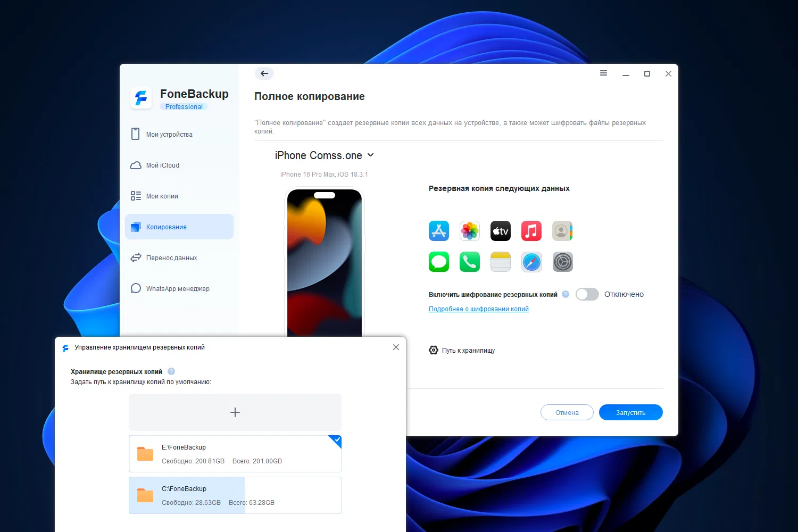
Task: Open Мой iCloud in the sidebar
Action: pyautogui.click(x=179, y=165)
